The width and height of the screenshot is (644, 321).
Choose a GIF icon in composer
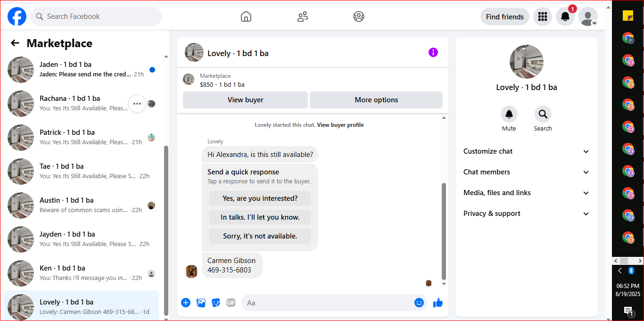[x=231, y=303]
